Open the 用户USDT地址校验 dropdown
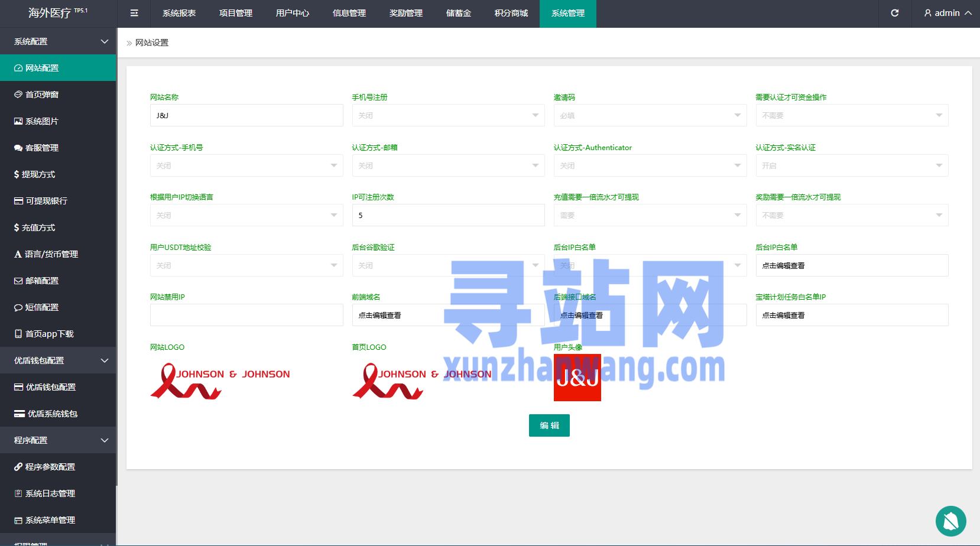Image resolution: width=980 pixels, height=546 pixels. coord(246,265)
